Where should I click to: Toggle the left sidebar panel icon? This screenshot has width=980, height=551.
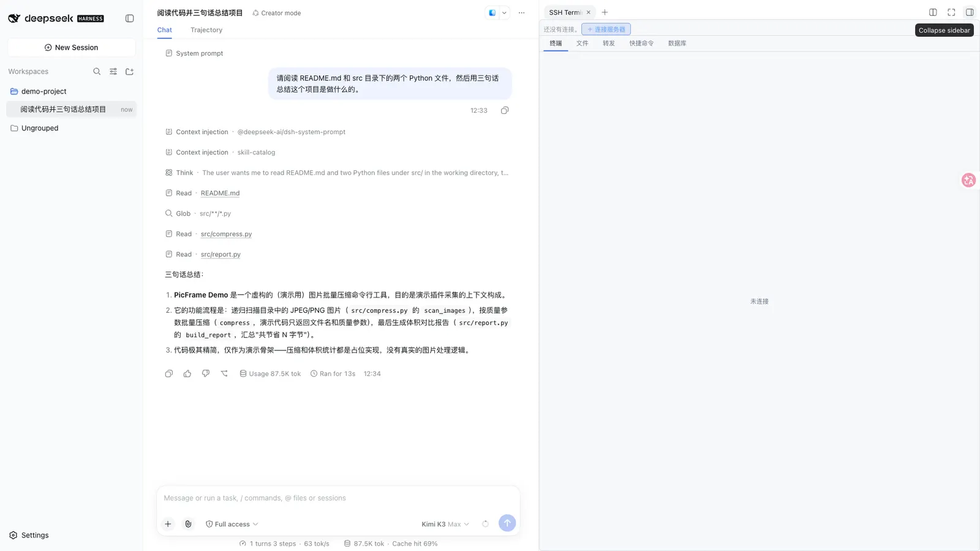129,18
